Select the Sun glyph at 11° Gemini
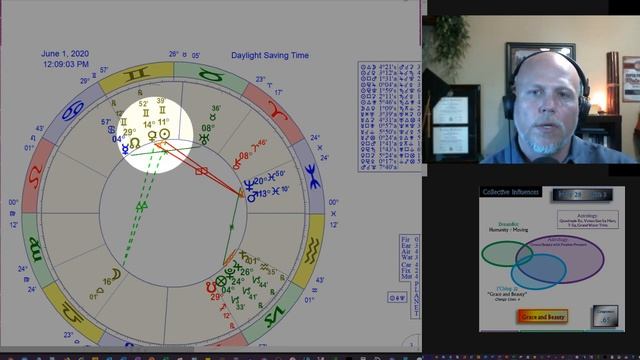 coord(164,133)
